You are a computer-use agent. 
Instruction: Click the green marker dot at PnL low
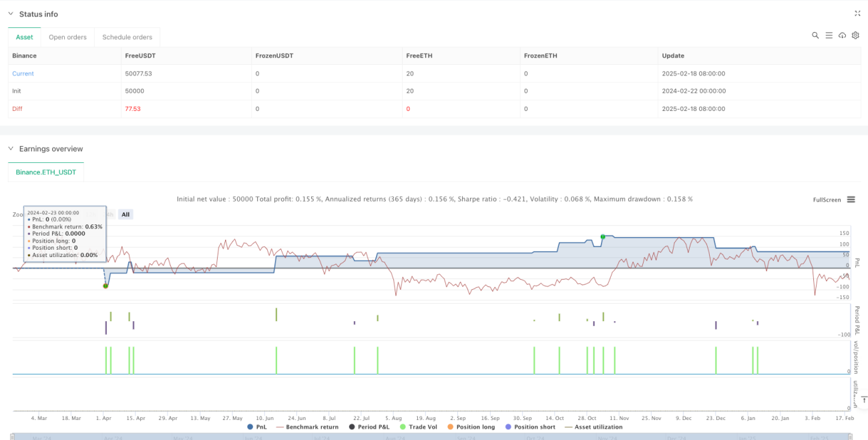coord(105,286)
